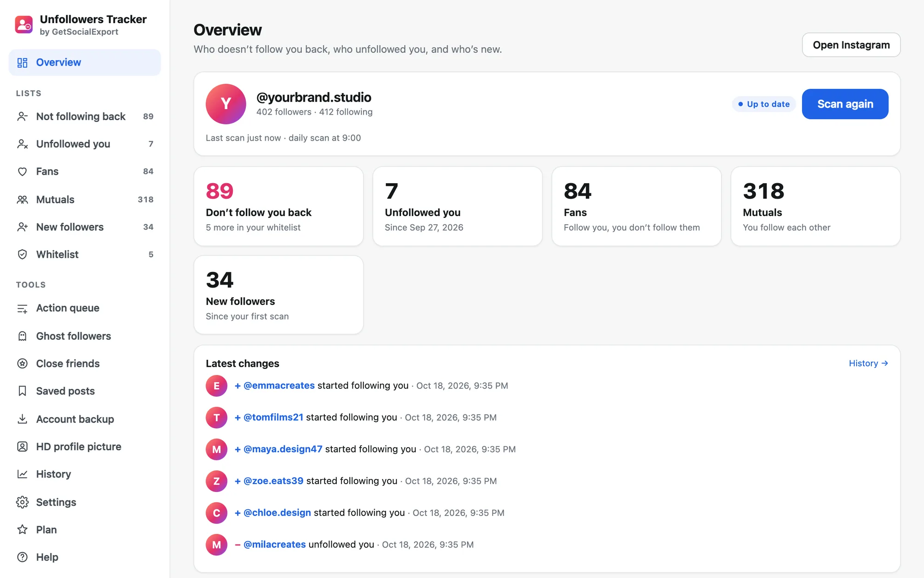924x578 pixels.
Task: Click the 89 Don't follow you back card
Action: (x=279, y=206)
